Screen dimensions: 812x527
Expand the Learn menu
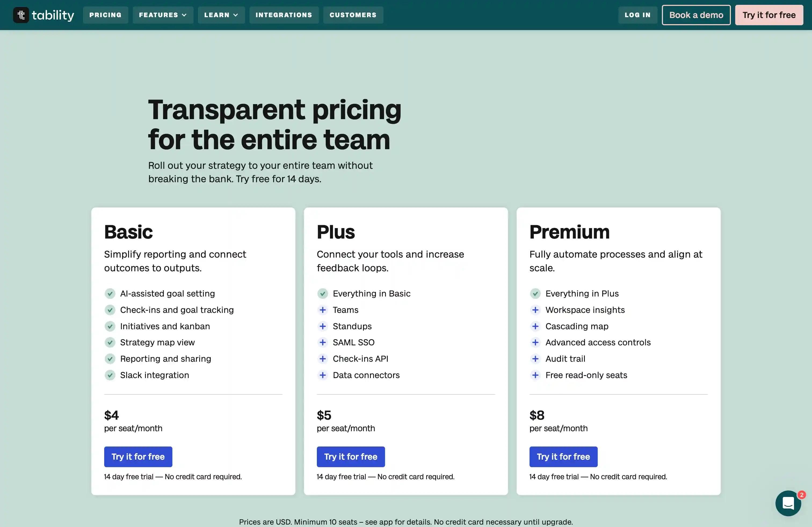point(221,15)
